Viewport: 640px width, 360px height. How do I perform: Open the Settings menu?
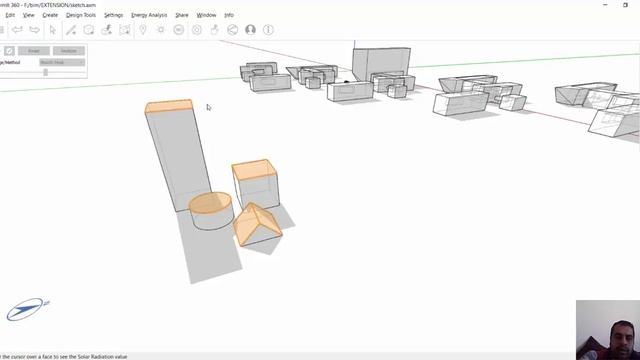113,15
